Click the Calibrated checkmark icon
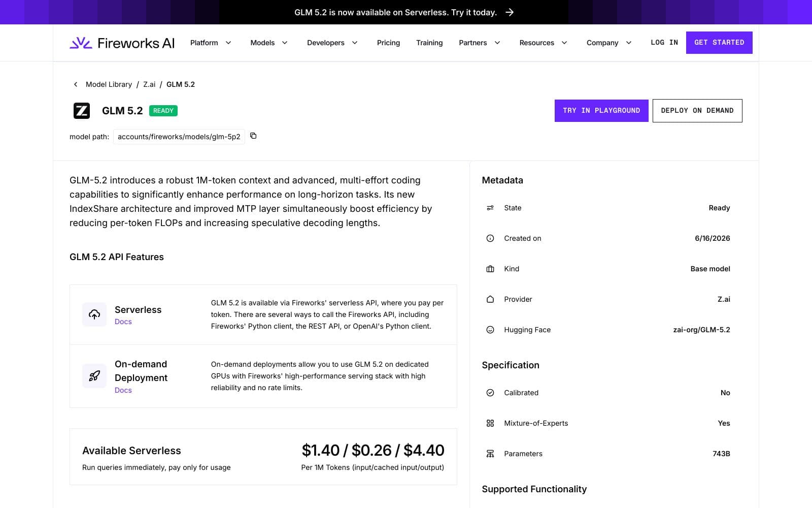Image resolution: width=812 pixels, height=508 pixels. click(490, 393)
